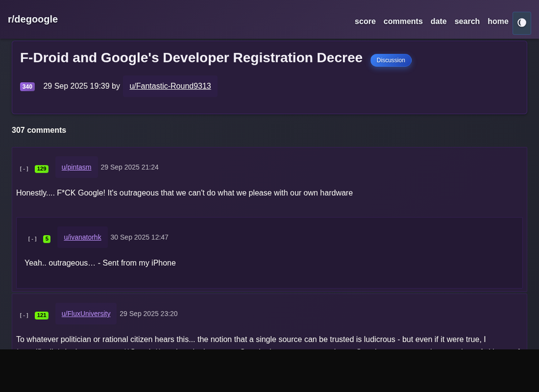Select date in the navigation

coord(439,21)
